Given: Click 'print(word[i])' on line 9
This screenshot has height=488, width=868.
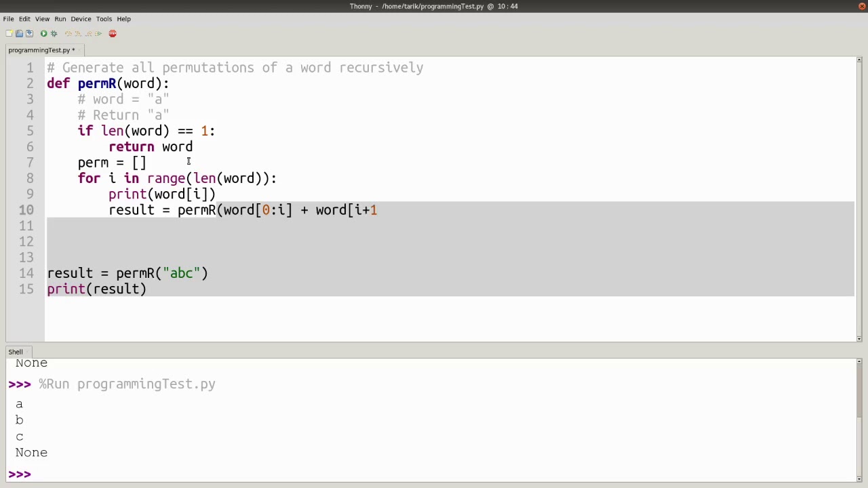Looking at the screenshot, I should 162,195.
